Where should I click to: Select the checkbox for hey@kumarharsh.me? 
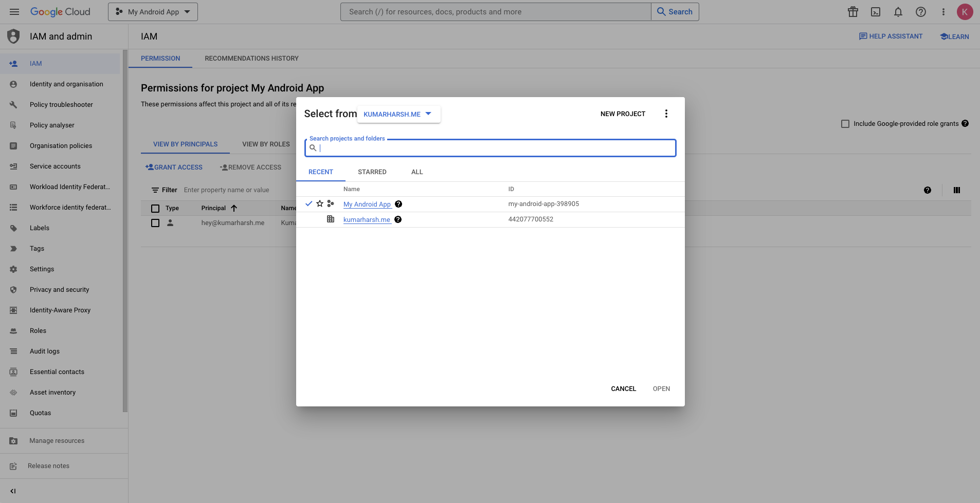(x=155, y=222)
